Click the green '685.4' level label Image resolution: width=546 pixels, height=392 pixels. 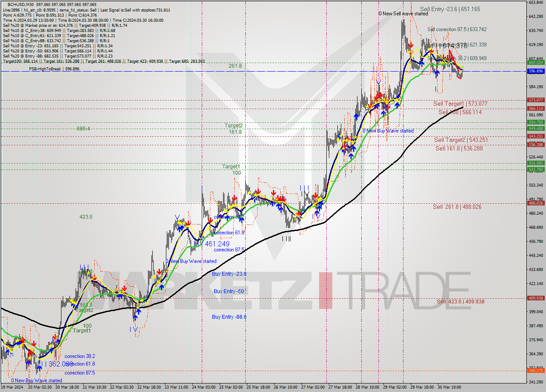point(83,128)
